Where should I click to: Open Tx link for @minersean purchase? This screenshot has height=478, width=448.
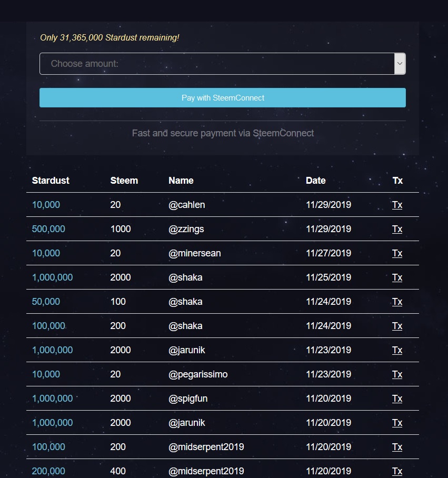click(397, 253)
